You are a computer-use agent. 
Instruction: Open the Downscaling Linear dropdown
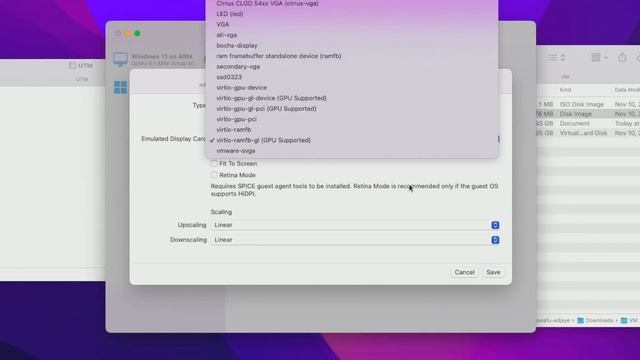coord(355,240)
